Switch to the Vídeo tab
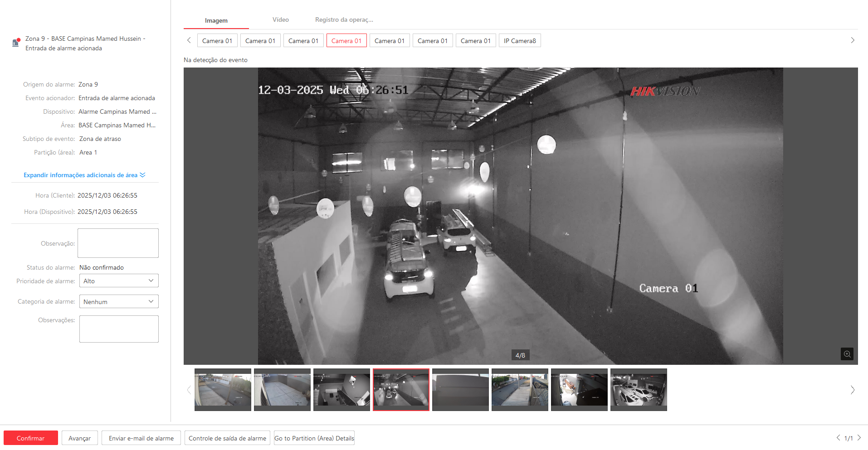 point(280,20)
